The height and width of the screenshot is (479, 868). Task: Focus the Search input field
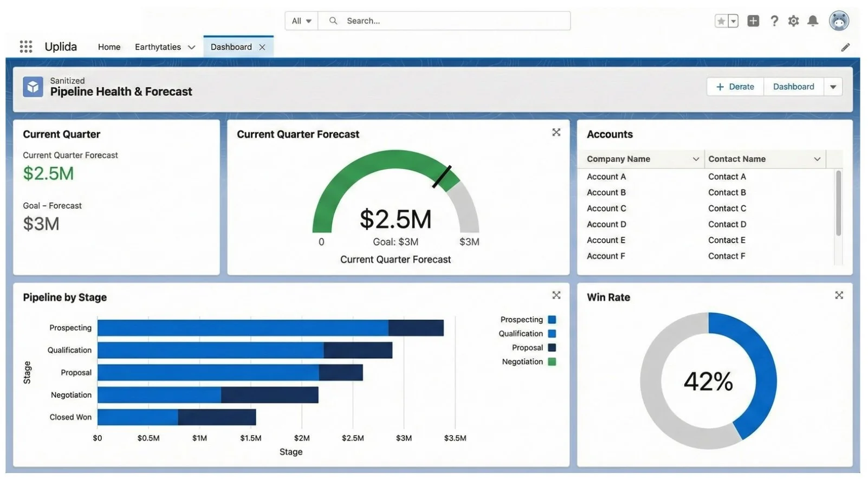444,21
